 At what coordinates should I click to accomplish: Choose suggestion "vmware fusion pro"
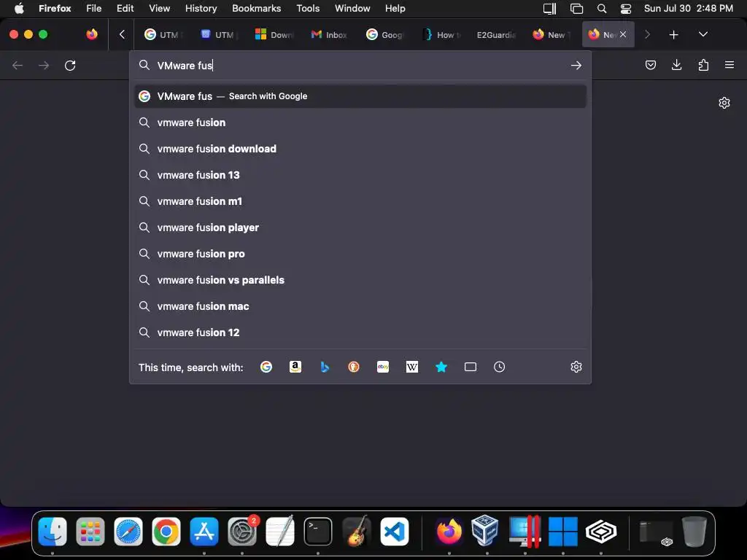point(360,254)
